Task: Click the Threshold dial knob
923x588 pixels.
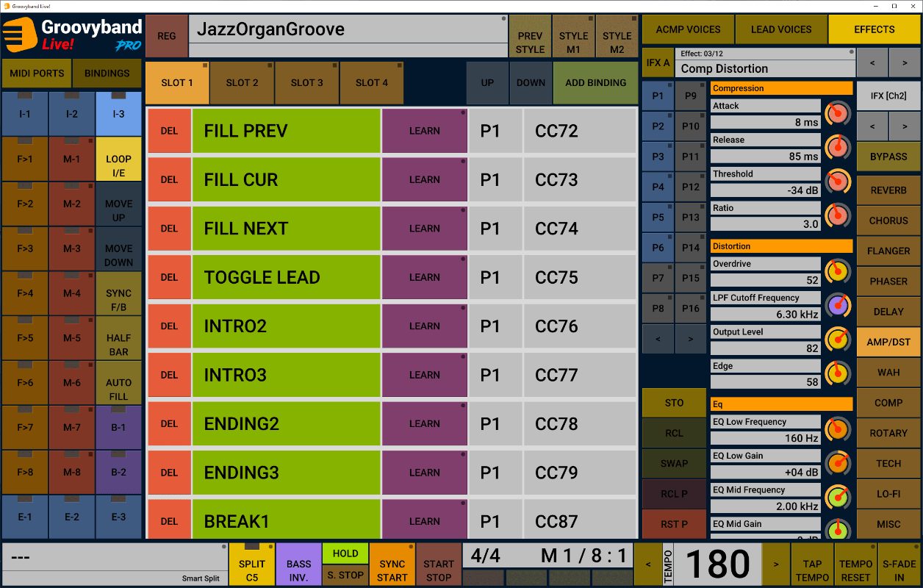Action: click(x=837, y=182)
